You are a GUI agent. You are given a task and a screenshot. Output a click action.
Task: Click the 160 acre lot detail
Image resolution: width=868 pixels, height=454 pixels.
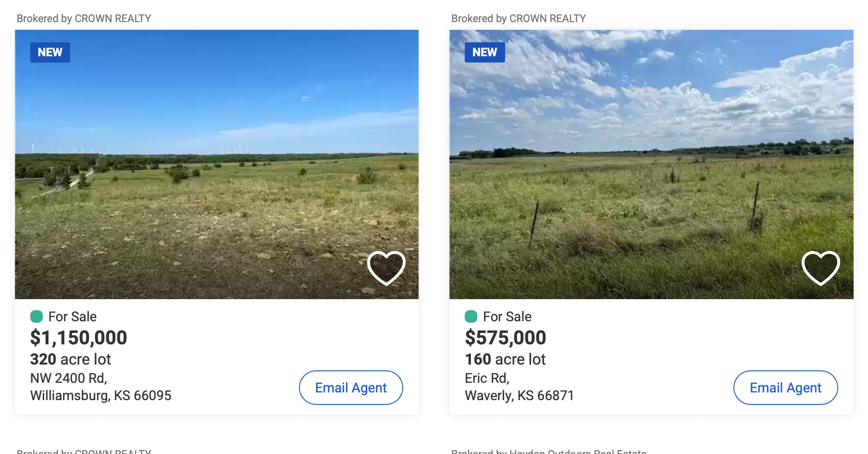point(505,359)
